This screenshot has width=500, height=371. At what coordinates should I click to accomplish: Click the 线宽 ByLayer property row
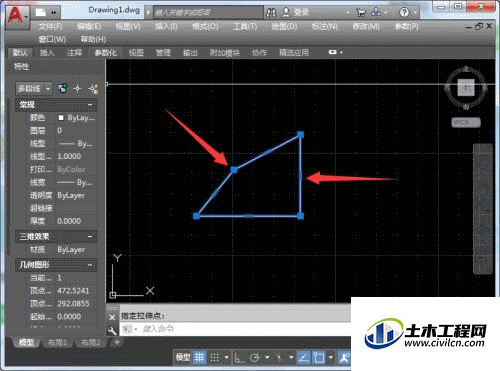62,182
